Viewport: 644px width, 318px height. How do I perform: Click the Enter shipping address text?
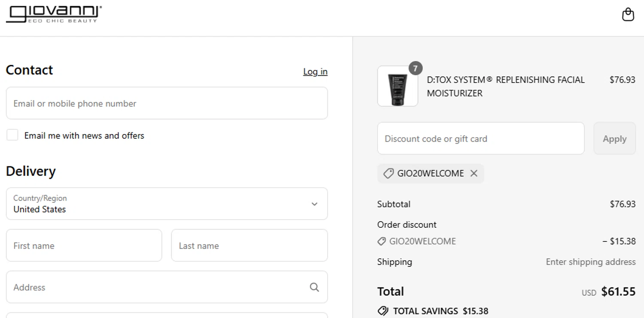point(591,262)
